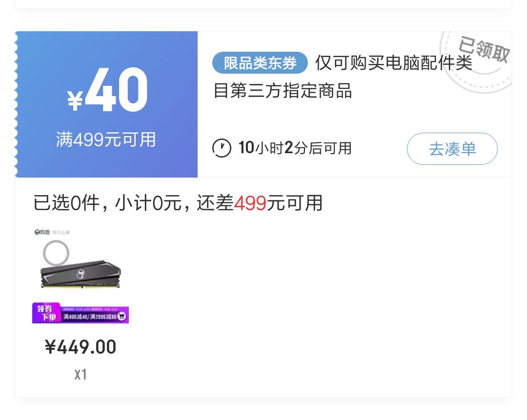Screen dimensions: 527x420
Task: Tap the X1 quantity label
Action: [81, 374]
